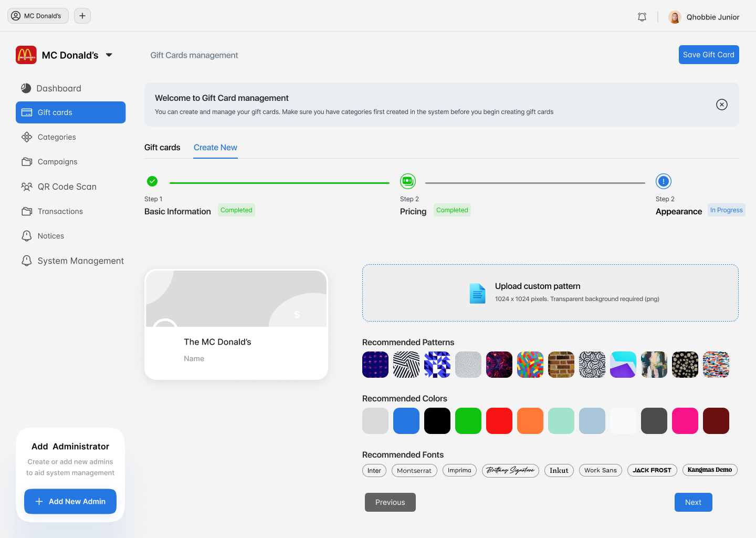Click the gift card preview
Viewport: 756px width, 538px height.
pyautogui.click(x=236, y=325)
